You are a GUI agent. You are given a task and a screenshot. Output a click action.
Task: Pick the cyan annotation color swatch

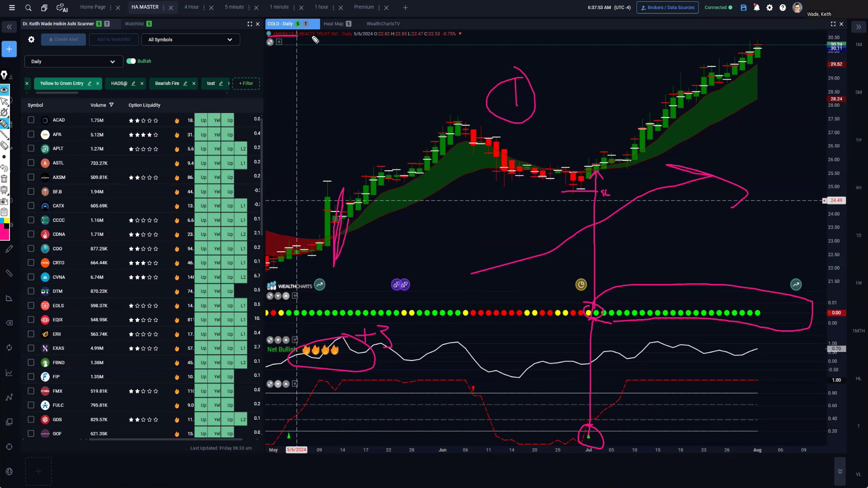2,221
